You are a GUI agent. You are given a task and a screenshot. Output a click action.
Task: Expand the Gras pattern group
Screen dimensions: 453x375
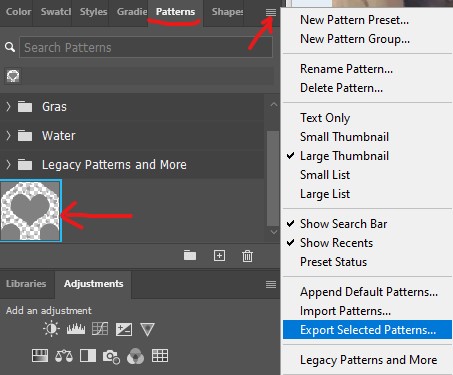point(8,107)
